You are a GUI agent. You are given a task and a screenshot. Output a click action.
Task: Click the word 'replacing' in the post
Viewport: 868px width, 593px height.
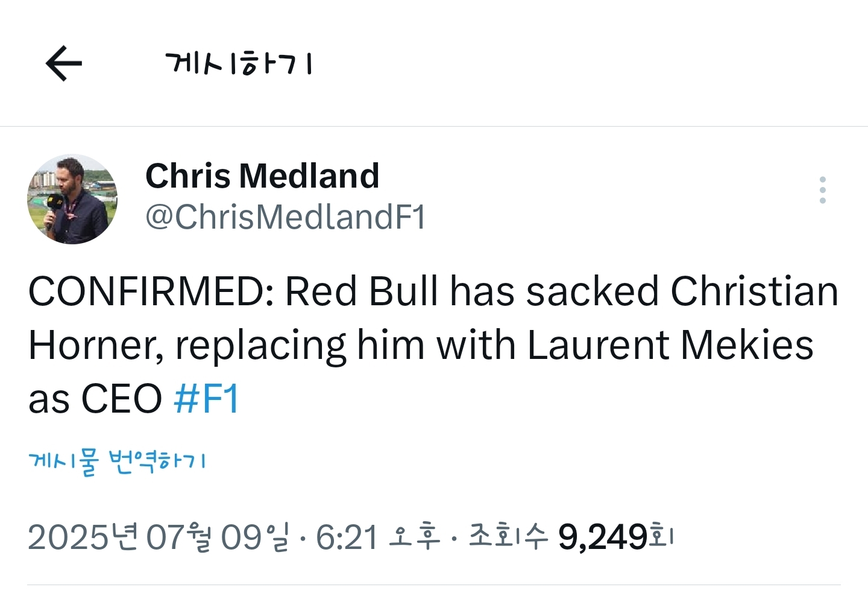tap(260, 346)
